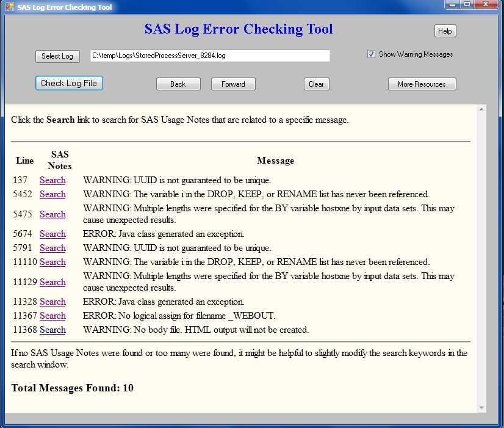Open the More Resources button
504x428 pixels.
422,84
